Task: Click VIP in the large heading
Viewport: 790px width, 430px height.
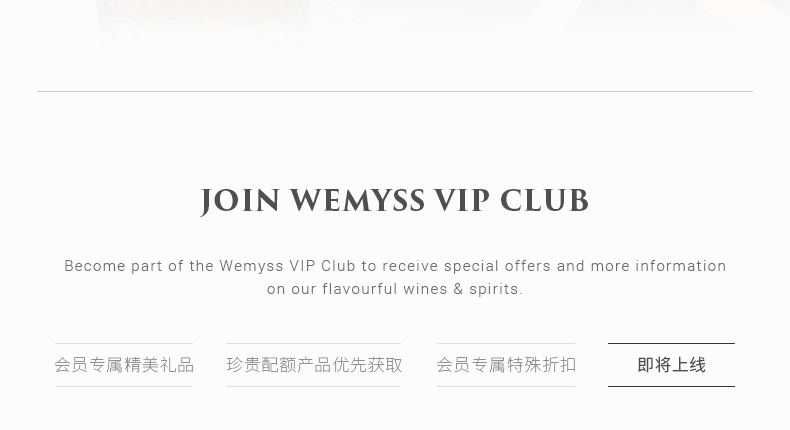Action: 462,200
